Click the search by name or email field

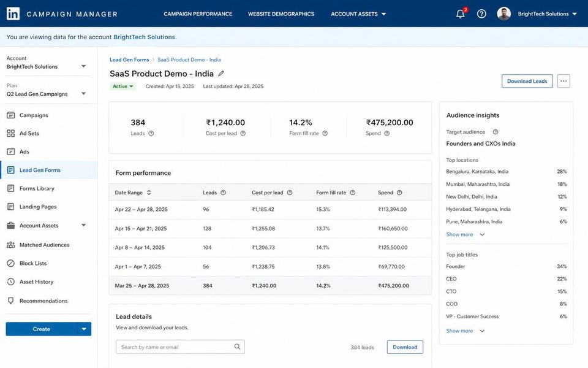point(180,347)
